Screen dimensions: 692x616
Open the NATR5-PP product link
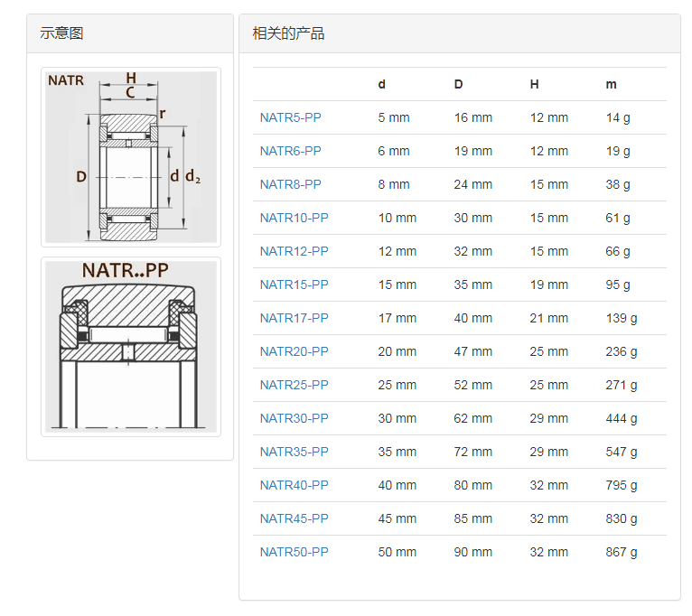click(x=290, y=117)
